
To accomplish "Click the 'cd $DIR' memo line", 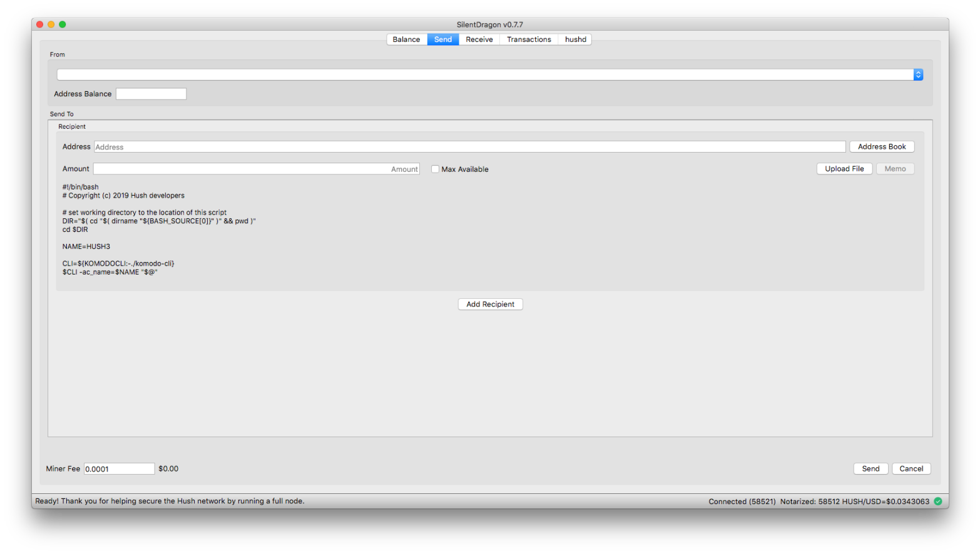I will point(75,229).
